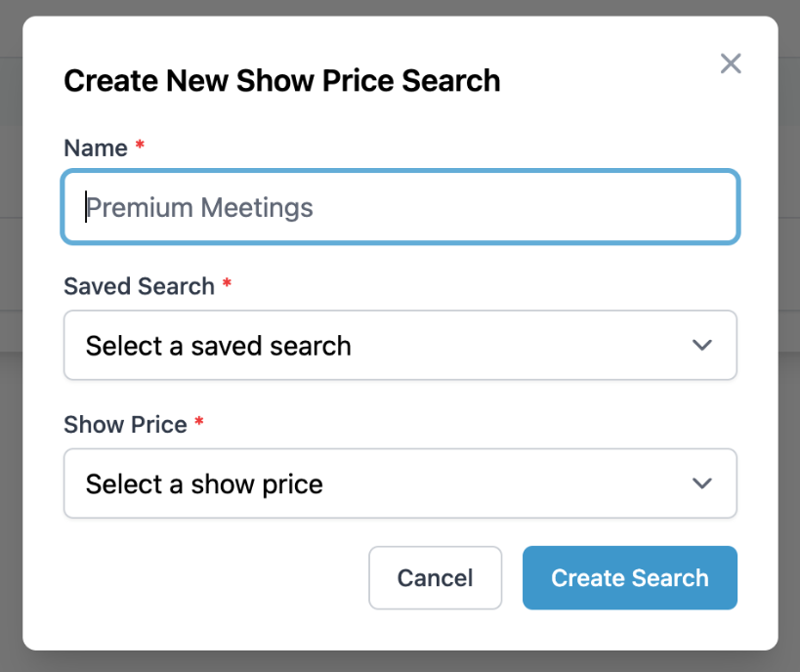Click the downward arrow inside the saved search selector
This screenshot has height=672, width=800.
click(701, 345)
